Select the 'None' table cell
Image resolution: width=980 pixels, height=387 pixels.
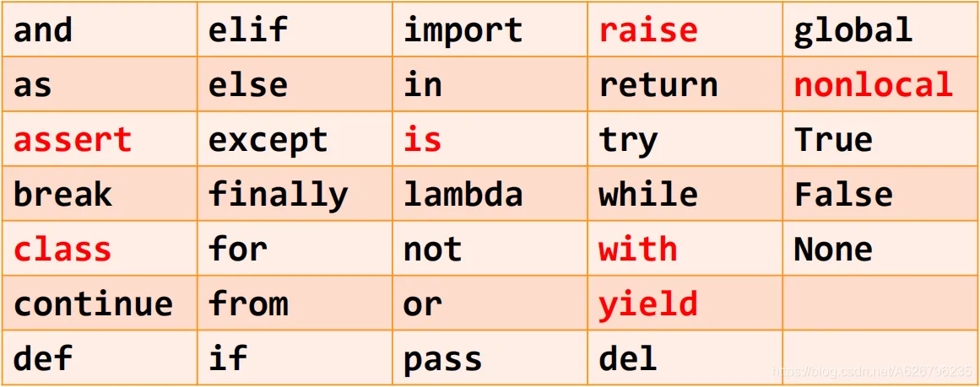point(880,249)
